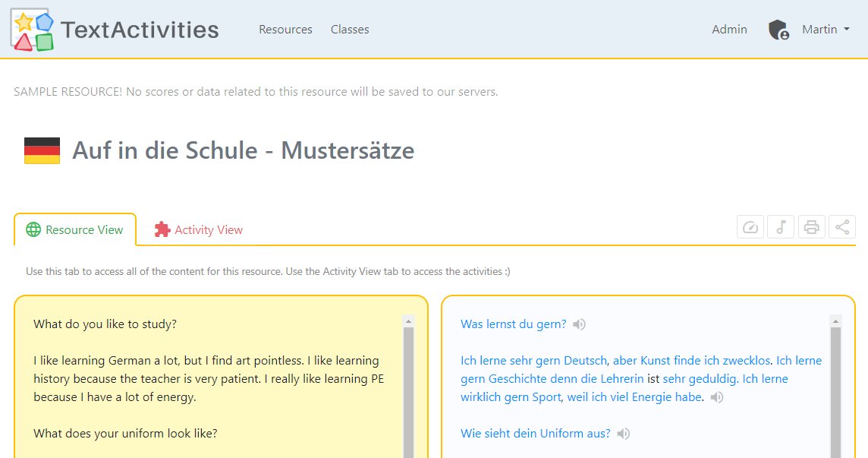Click the sentence 'Was lernst du gern?'

(514, 324)
